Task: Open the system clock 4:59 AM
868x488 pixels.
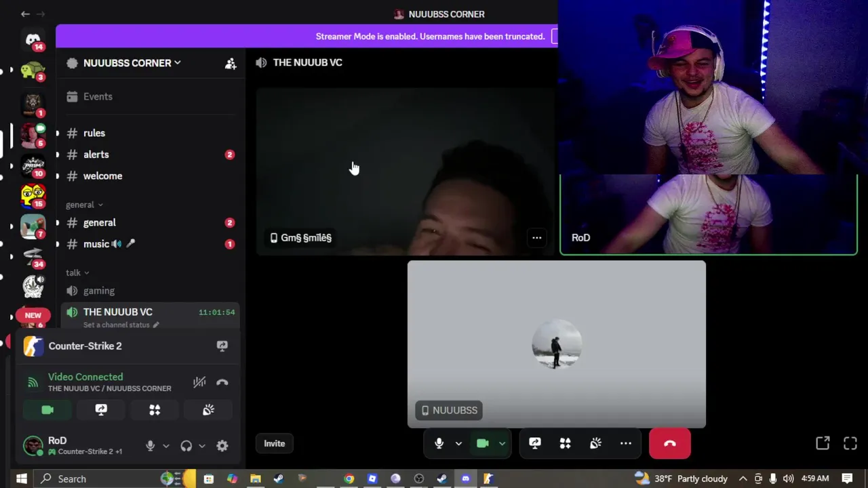Action: coord(815,479)
